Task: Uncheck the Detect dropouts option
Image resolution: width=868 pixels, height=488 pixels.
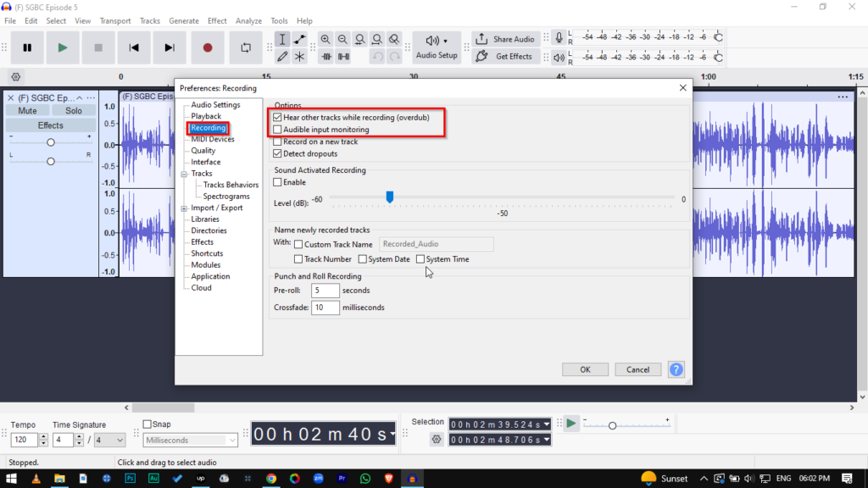Action: (278, 153)
